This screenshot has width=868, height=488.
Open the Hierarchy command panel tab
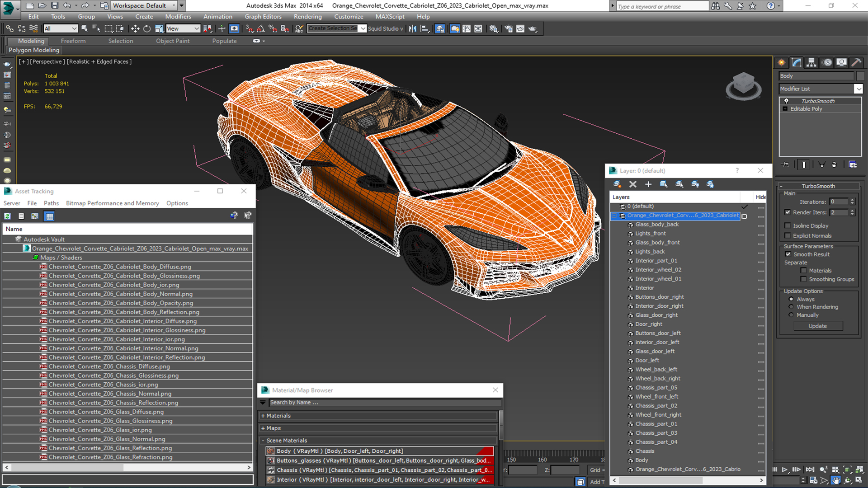[811, 62]
